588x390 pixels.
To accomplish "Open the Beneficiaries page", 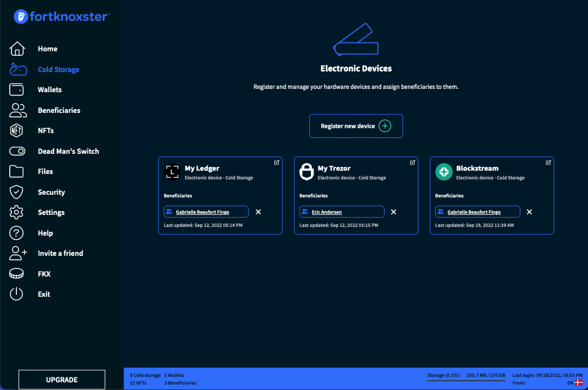I will click(x=59, y=110).
